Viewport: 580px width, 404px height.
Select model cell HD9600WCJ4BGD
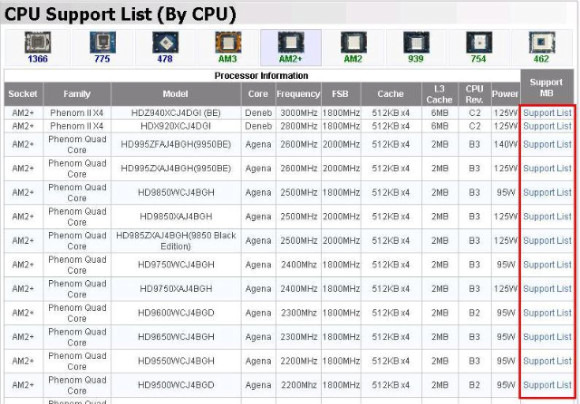pyautogui.click(x=176, y=313)
